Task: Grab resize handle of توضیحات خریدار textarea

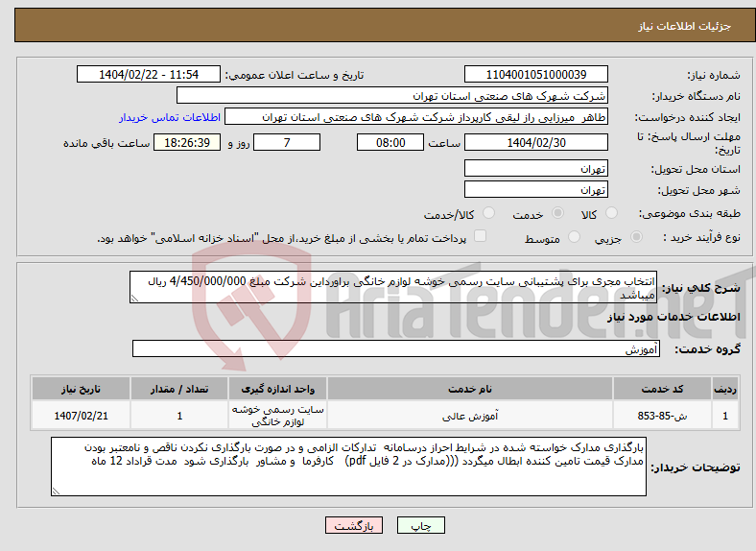Action: 56,491
